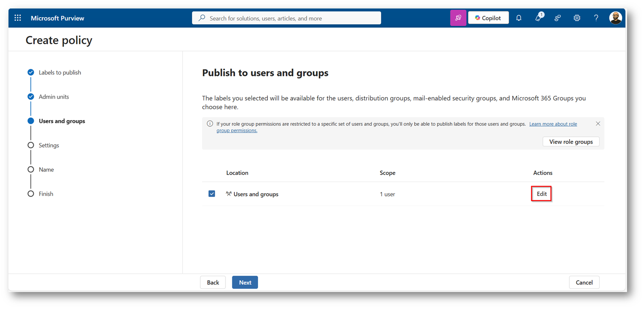Viewport: 644px width, 309px height.
Task: Dismiss the role group info banner
Action: coord(598,124)
